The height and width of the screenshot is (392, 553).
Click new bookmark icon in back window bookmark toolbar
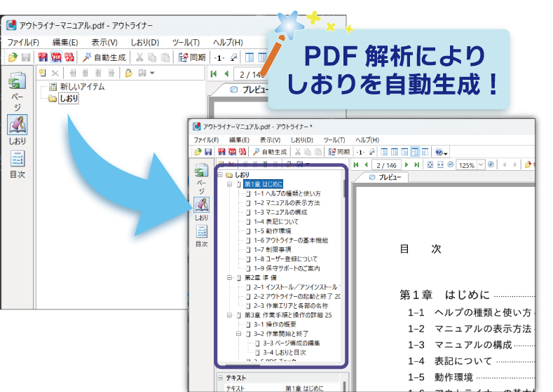click(43, 73)
